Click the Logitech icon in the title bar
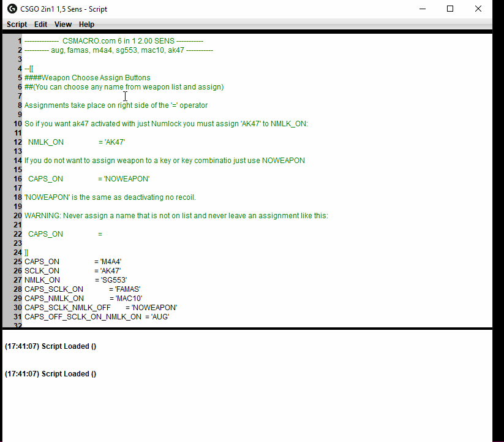 coord(12,9)
